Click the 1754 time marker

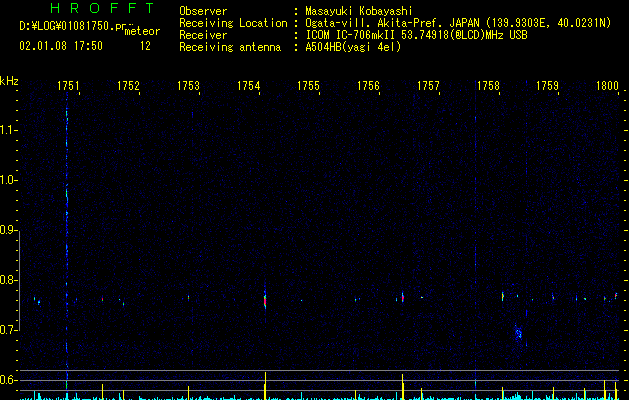(248, 86)
